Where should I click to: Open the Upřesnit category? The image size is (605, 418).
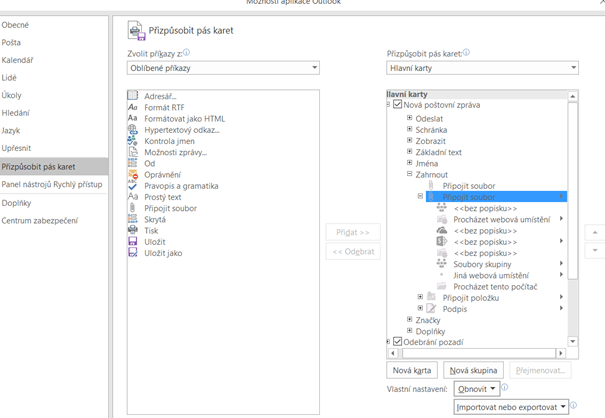click(x=16, y=148)
